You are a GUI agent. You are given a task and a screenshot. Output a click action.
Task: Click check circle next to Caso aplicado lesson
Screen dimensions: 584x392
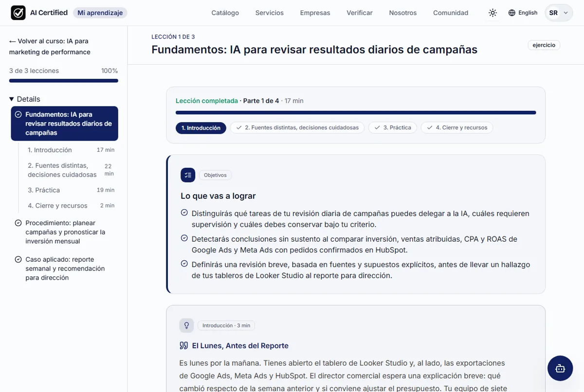[18, 260]
